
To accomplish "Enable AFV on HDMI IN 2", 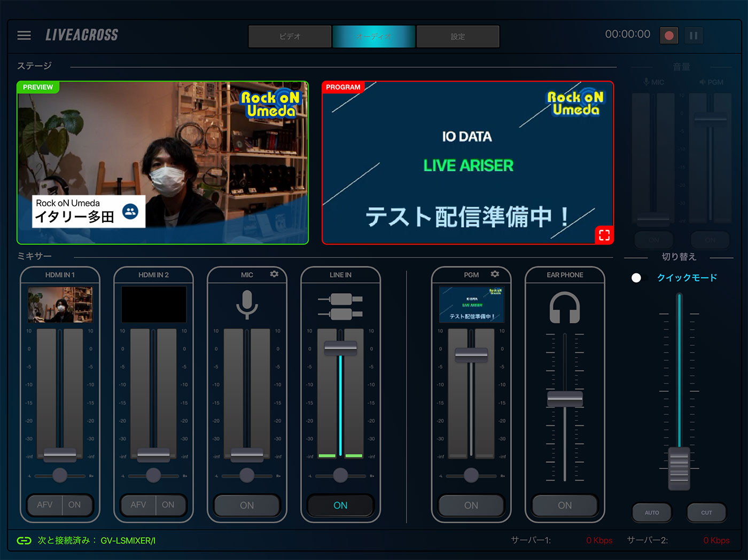I will click(138, 505).
